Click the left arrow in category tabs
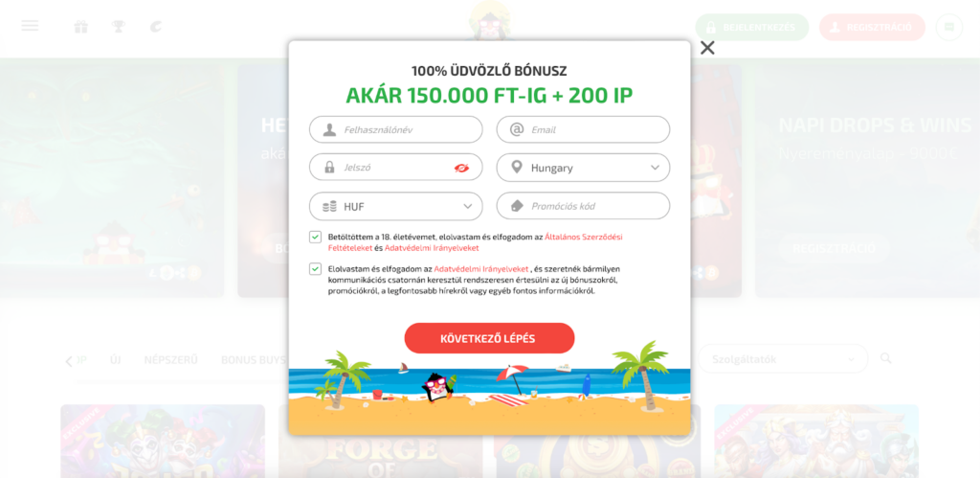The width and height of the screenshot is (980, 478). (x=69, y=361)
